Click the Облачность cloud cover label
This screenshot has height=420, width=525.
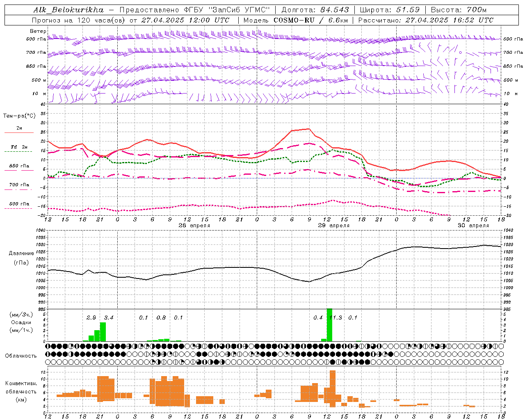pyautogui.click(x=21, y=356)
